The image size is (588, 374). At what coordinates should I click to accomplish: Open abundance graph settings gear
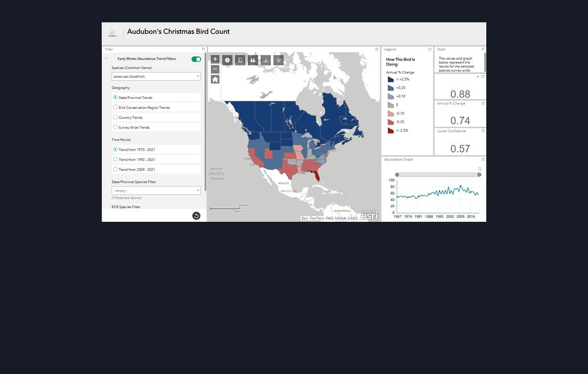tap(480, 169)
